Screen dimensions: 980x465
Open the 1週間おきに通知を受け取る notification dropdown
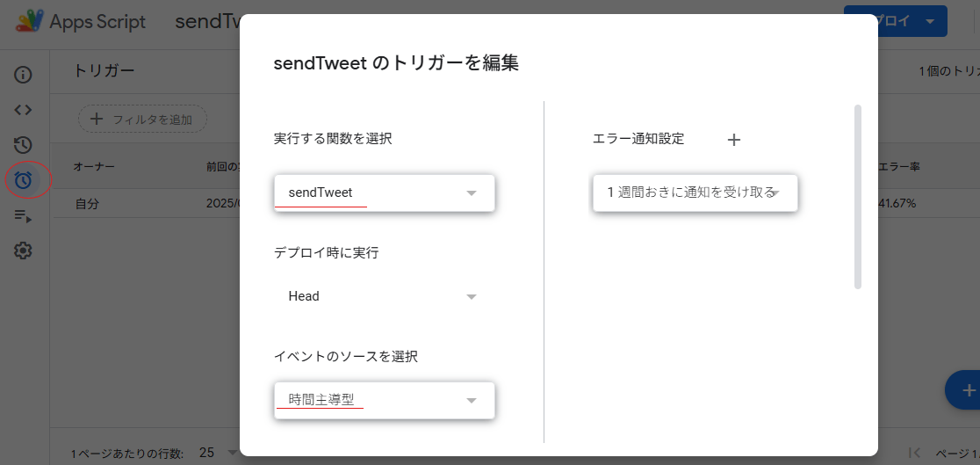click(x=695, y=193)
